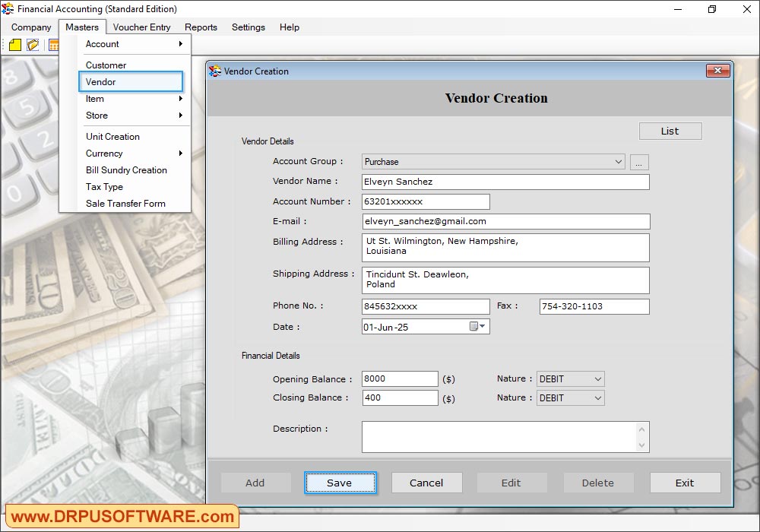Click the browse button beside Account Group

coord(639,162)
